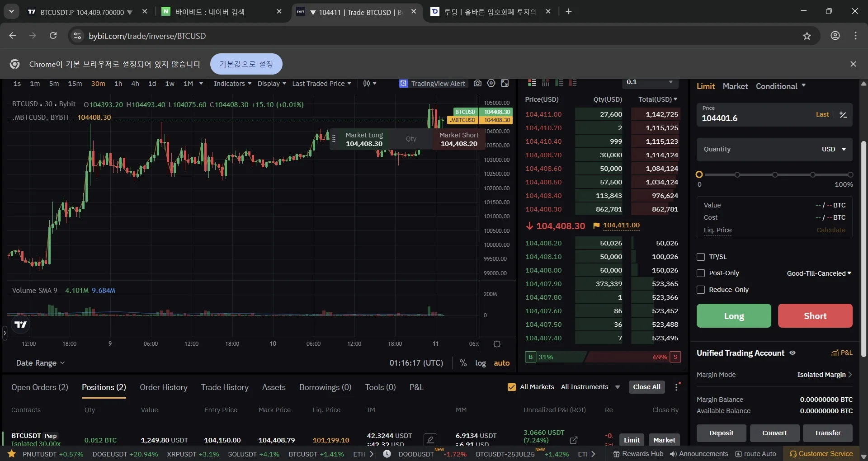Screen dimensions: 868x461
Task: Open the Last Traded Price dropdown
Action: pyautogui.click(x=321, y=84)
